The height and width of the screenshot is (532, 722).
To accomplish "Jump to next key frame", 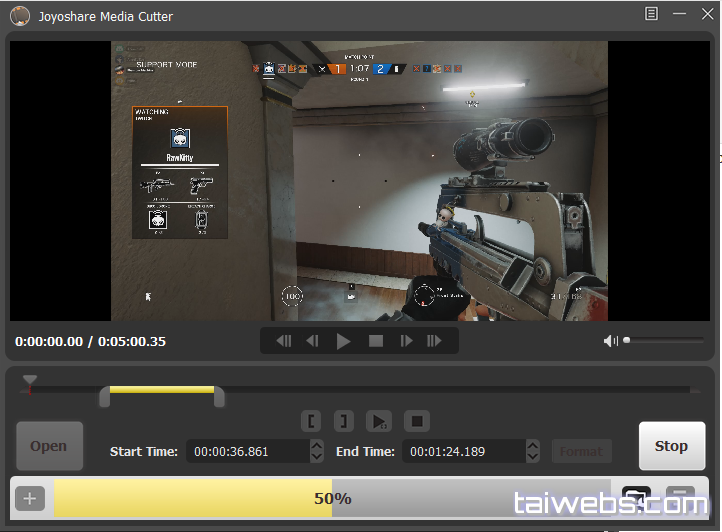I will [x=434, y=341].
